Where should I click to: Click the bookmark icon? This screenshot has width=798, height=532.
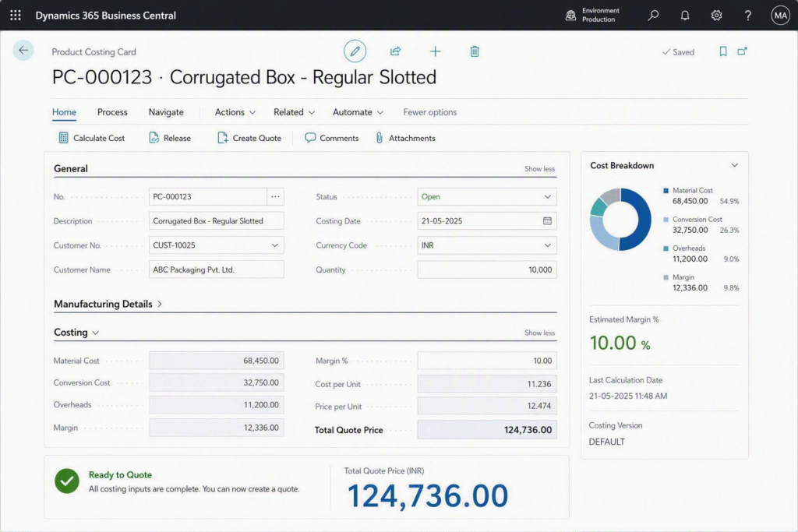tap(722, 51)
